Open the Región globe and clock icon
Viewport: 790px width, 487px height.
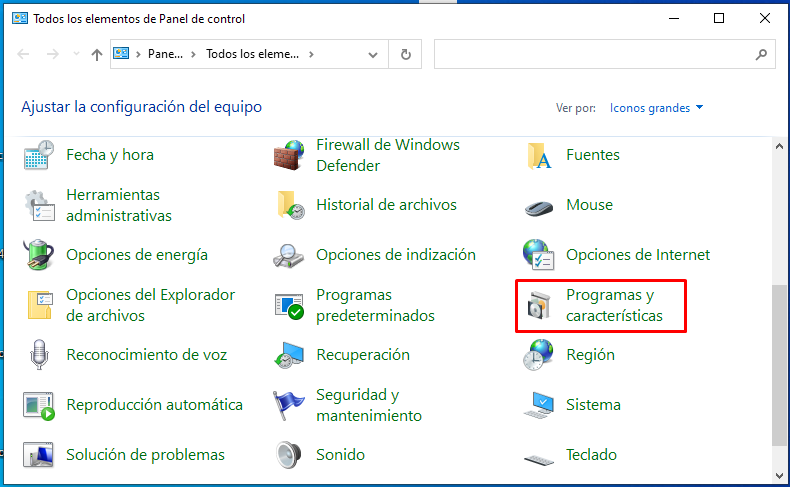(x=539, y=355)
